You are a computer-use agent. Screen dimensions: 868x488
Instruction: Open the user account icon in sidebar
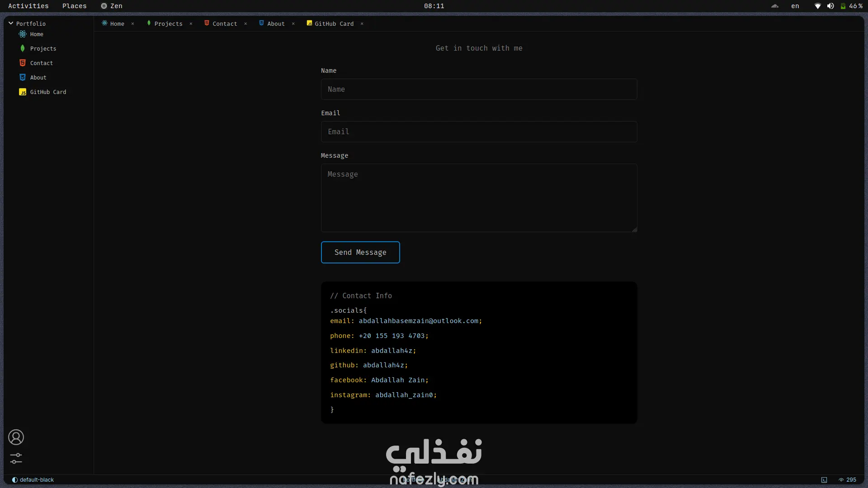click(x=16, y=437)
